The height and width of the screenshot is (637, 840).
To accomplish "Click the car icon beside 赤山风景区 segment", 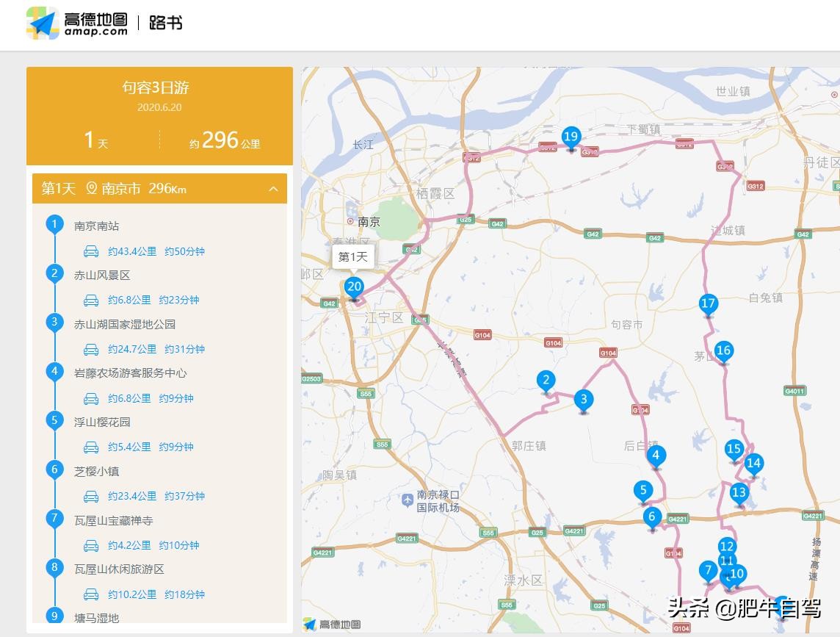I will tap(90, 300).
